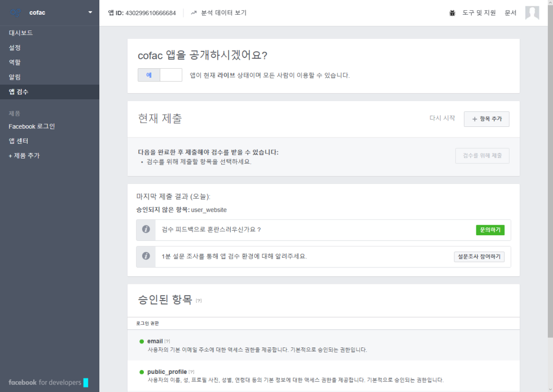Toggle the app public 예 switch

(x=160, y=75)
